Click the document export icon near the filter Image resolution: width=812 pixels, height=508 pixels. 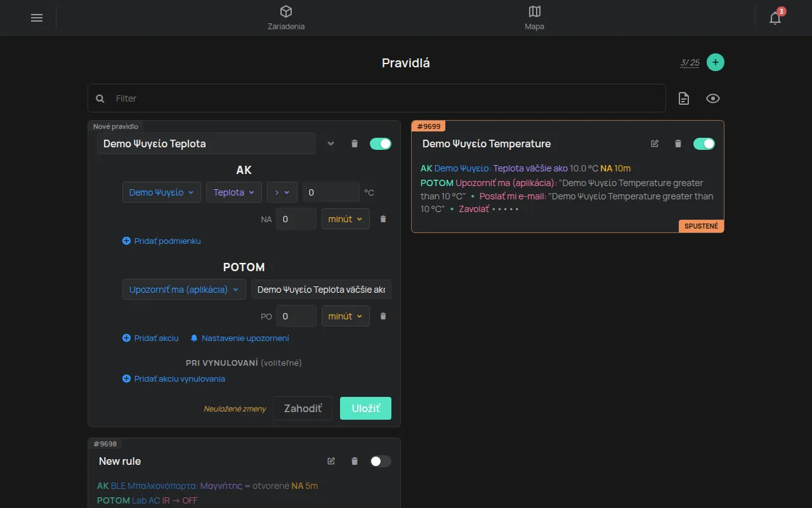(684, 98)
